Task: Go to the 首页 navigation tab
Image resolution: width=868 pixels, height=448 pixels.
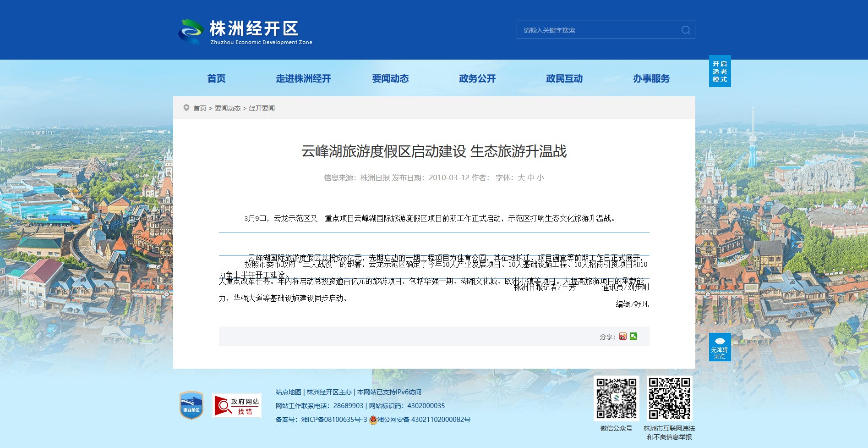Action: pyautogui.click(x=216, y=79)
